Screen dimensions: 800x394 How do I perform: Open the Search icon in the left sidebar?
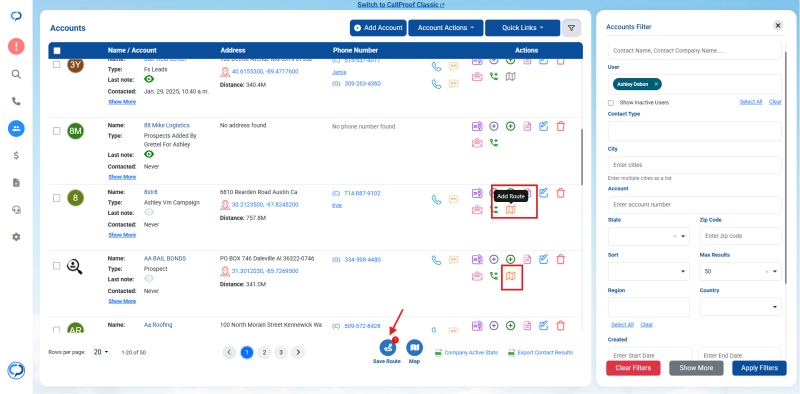click(x=16, y=75)
